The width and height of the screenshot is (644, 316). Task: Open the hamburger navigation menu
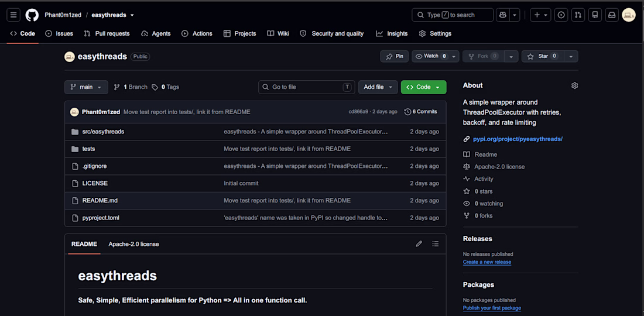pos(13,15)
